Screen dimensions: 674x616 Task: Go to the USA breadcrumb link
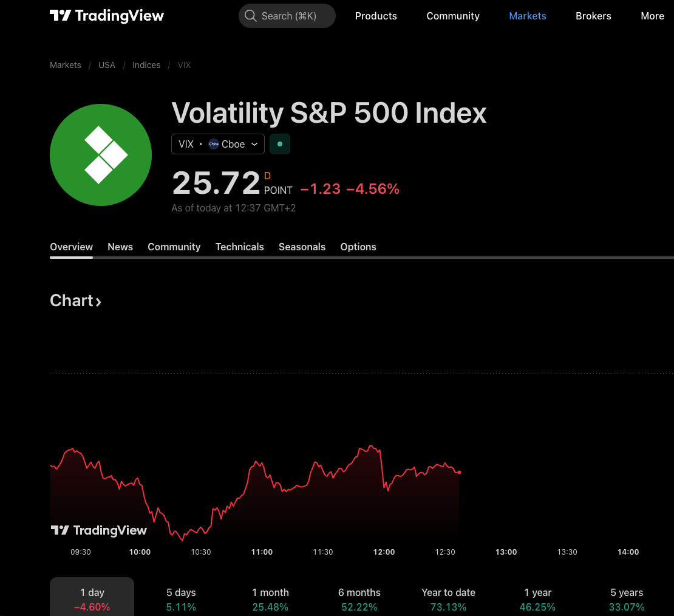tap(107, 65)
